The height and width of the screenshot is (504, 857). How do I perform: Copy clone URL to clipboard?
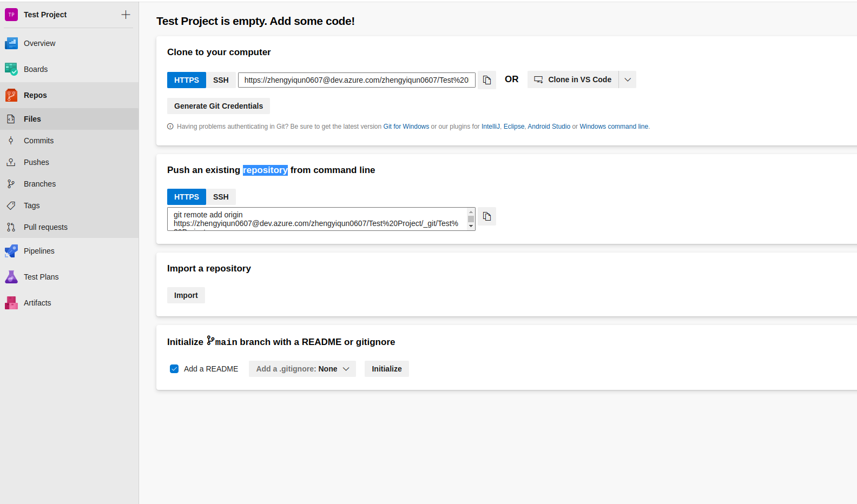pos(487,80)
